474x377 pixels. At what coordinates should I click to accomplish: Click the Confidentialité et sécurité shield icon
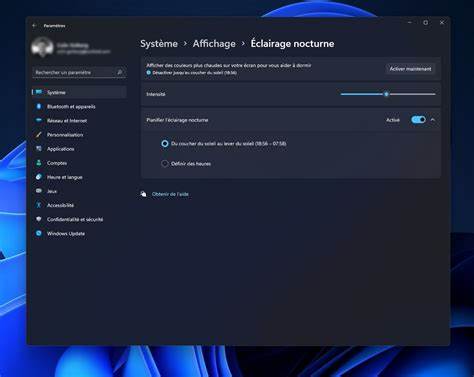39,219
